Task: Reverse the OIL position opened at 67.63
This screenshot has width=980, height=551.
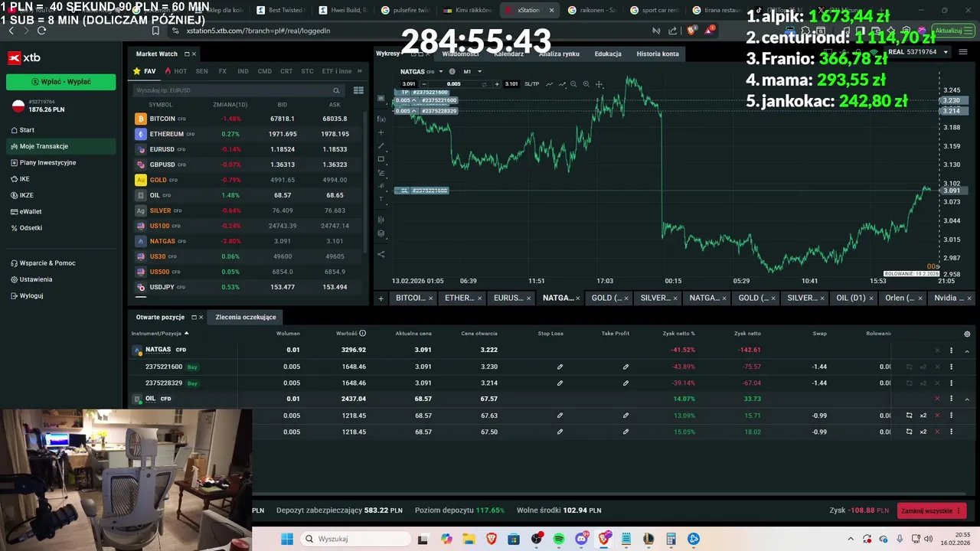Action: (x=909, y=416)
